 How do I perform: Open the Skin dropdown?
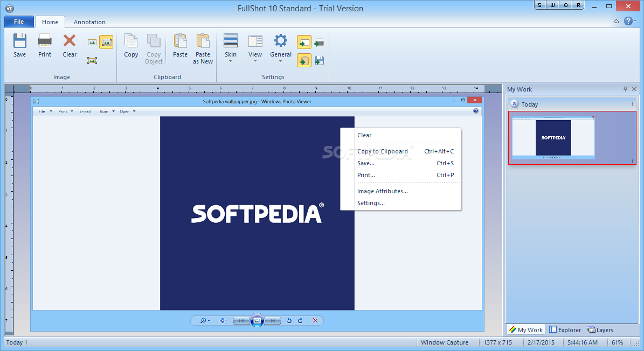[x=231, y=47]
